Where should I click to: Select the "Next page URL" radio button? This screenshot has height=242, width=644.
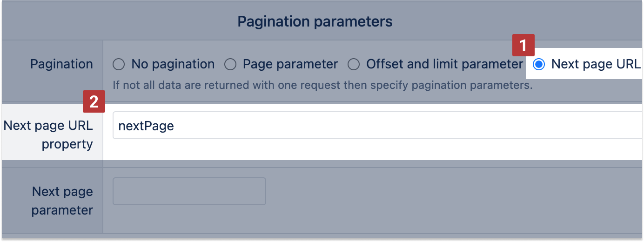pyautogui.click(x=539, y=64)
